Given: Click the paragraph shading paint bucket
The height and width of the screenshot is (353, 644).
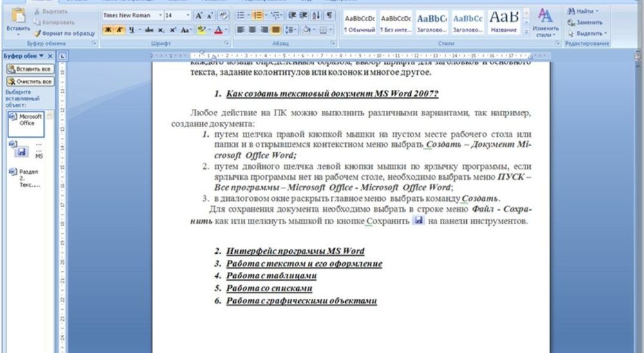Looking at the screenshot, I should point(306,30).
